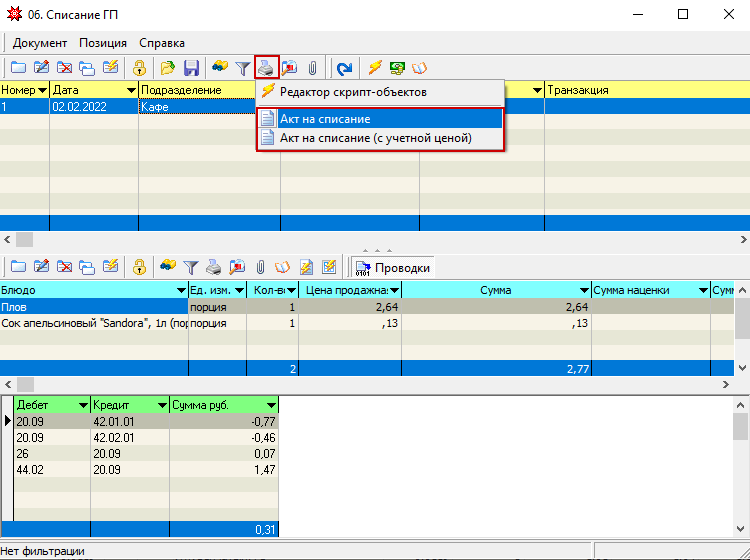Screen dimensions: 750x560
Task: Open the Номер column filter arrow
Action: pyautogui.click(x=42, y=90)
